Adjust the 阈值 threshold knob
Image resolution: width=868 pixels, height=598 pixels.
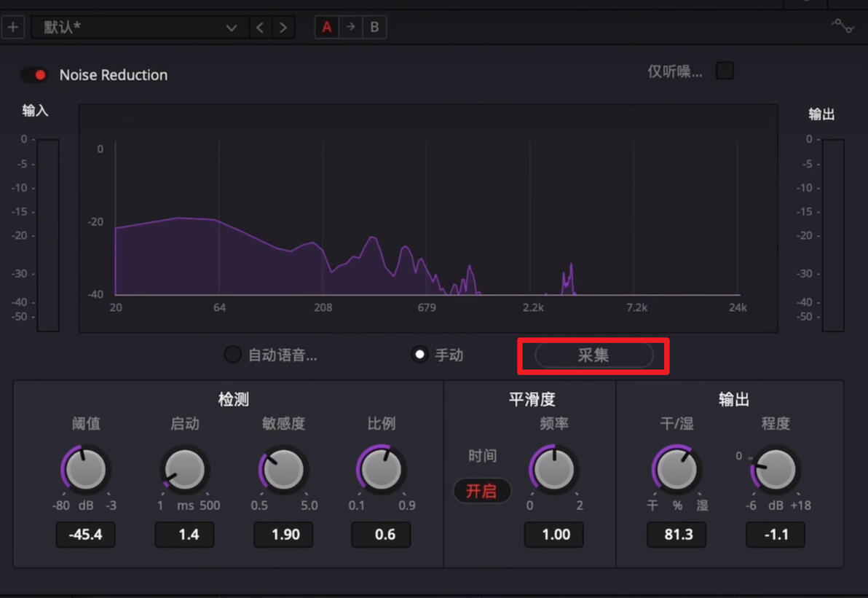[x=86, y=470]
